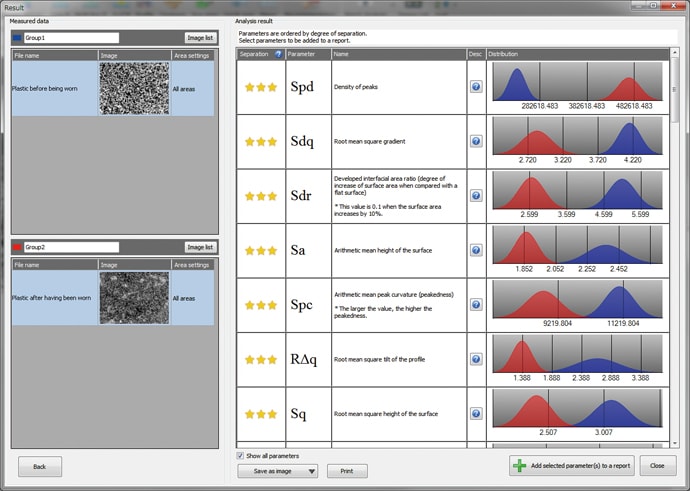The image size is (690, 491).
Task: Click the description icon for Sdr
Action: pyautogui.click(x=476, y=196)
